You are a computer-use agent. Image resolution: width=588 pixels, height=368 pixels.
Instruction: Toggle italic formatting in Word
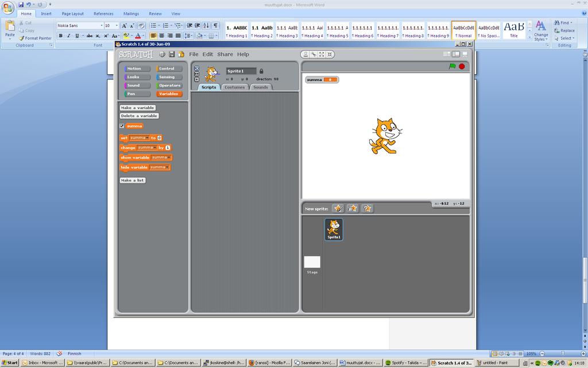click(x=68, y=36)
